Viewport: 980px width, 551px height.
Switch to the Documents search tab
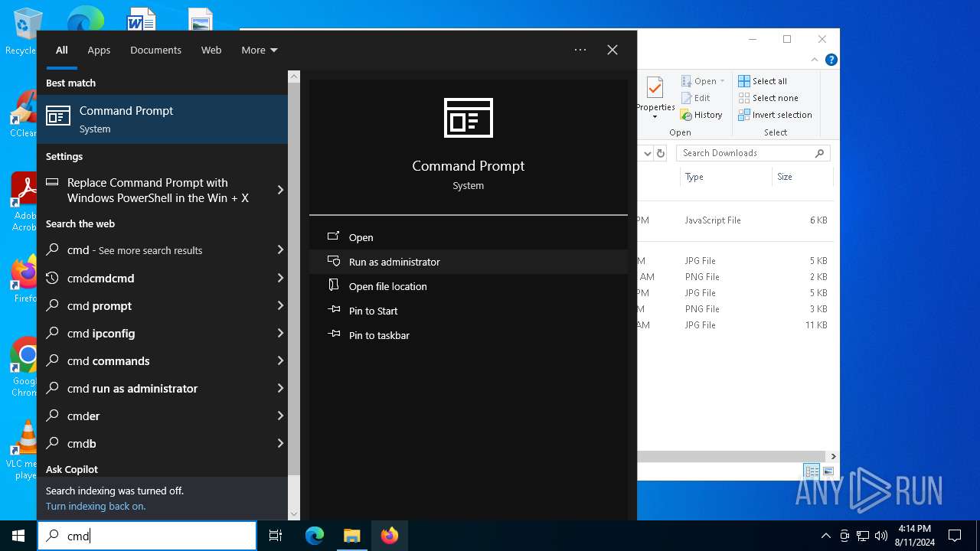pyautogui.click(x=155, y=50)
